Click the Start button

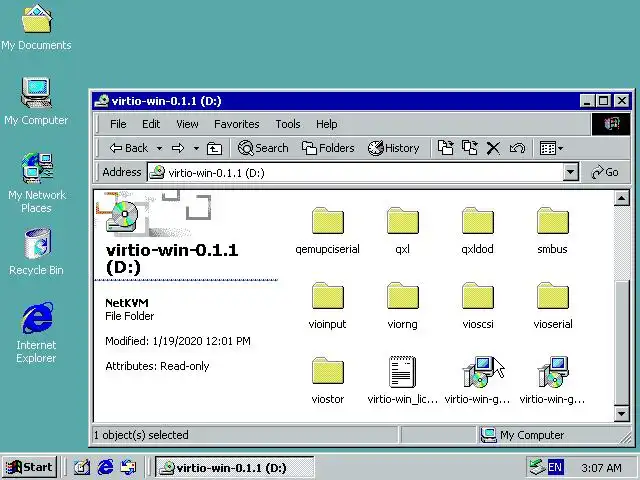coord(29,467)
